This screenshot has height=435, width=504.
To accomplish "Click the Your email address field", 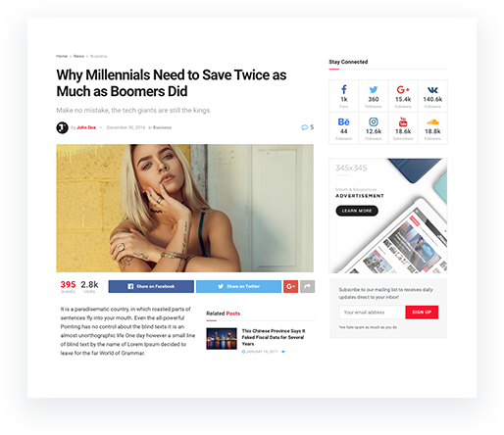I will pos(372,313).
